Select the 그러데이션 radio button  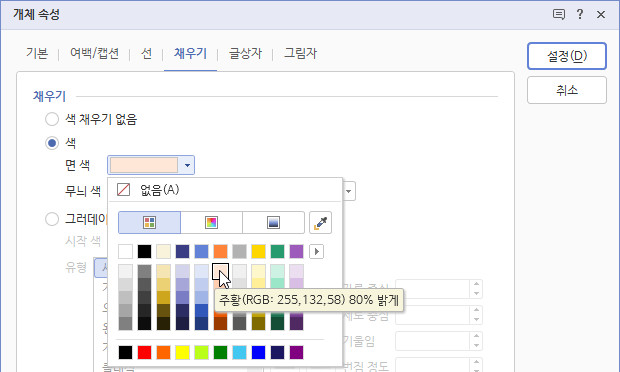point(52,219)
